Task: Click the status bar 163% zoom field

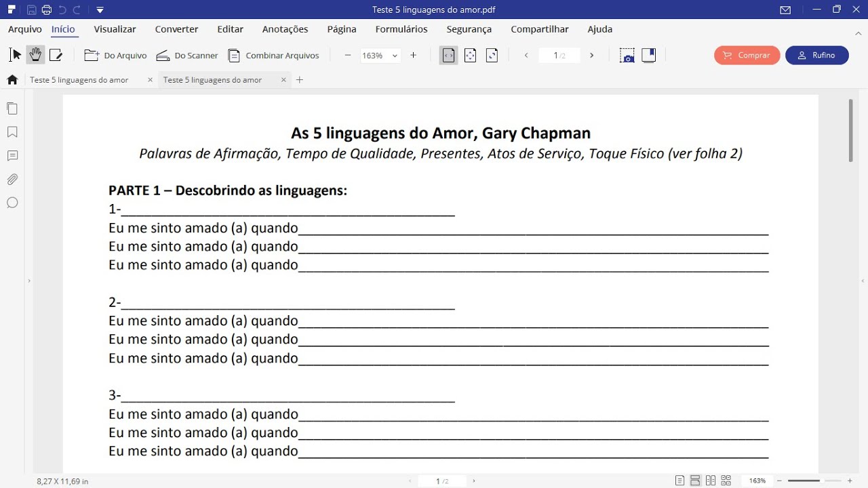Action: [x=757, y=481]
